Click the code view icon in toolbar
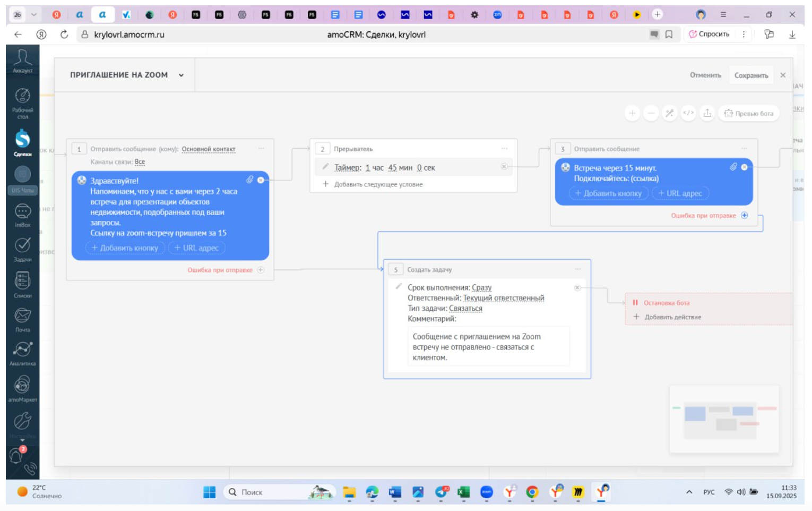812x511 pixels. [688, 113]
